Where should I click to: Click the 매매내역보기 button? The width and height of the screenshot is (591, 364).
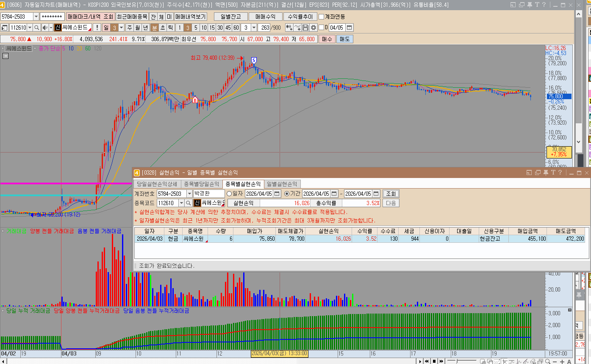(x=191, y=17)
